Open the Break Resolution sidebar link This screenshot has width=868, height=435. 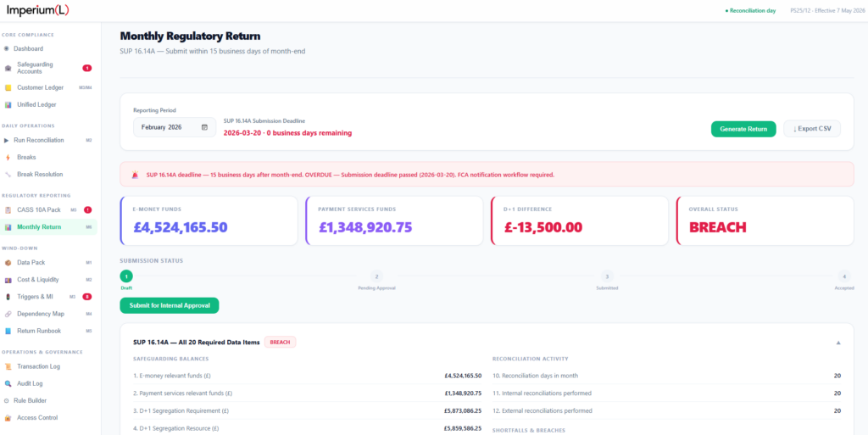point(48,175)
